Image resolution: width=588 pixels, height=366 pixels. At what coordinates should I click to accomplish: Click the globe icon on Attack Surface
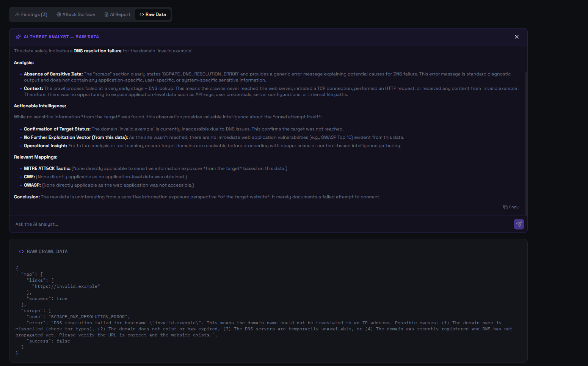point(59,14)
